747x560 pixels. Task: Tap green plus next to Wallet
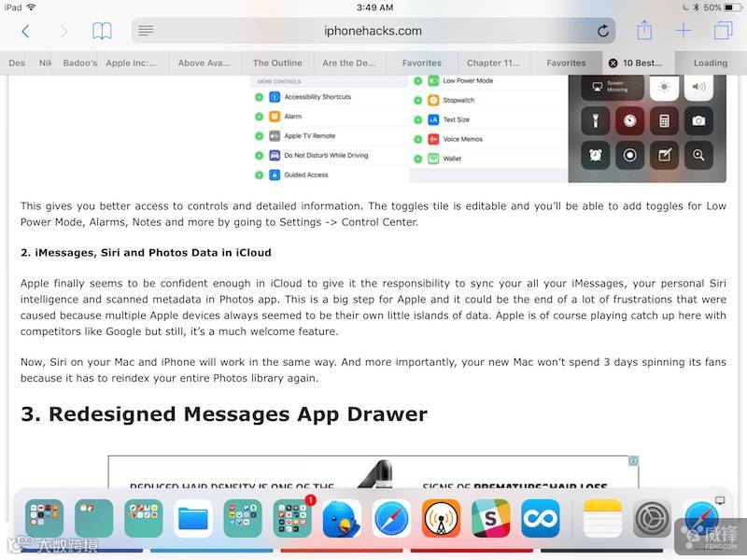[x=417, y=159]
